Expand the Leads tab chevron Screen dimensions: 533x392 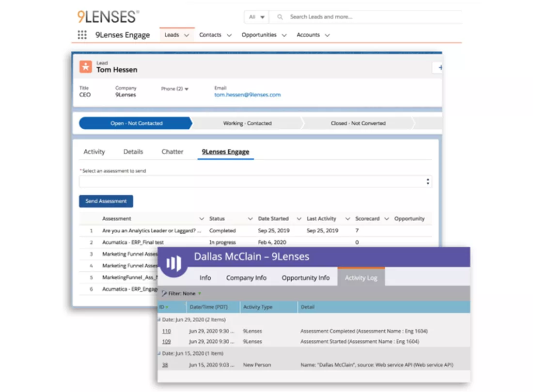[187, 35]
